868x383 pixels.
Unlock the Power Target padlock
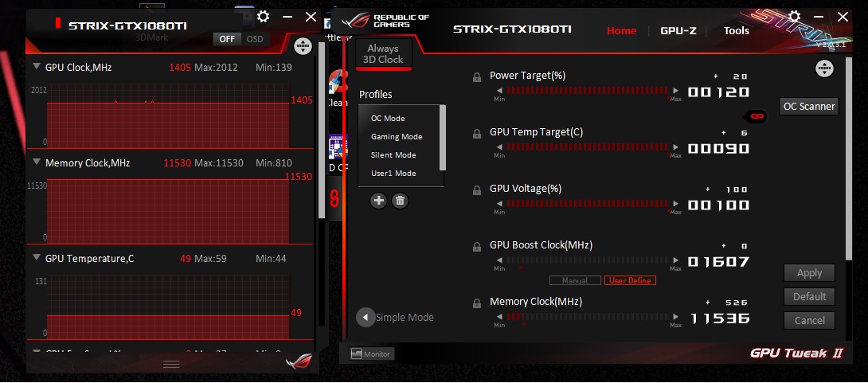[477, 77]
